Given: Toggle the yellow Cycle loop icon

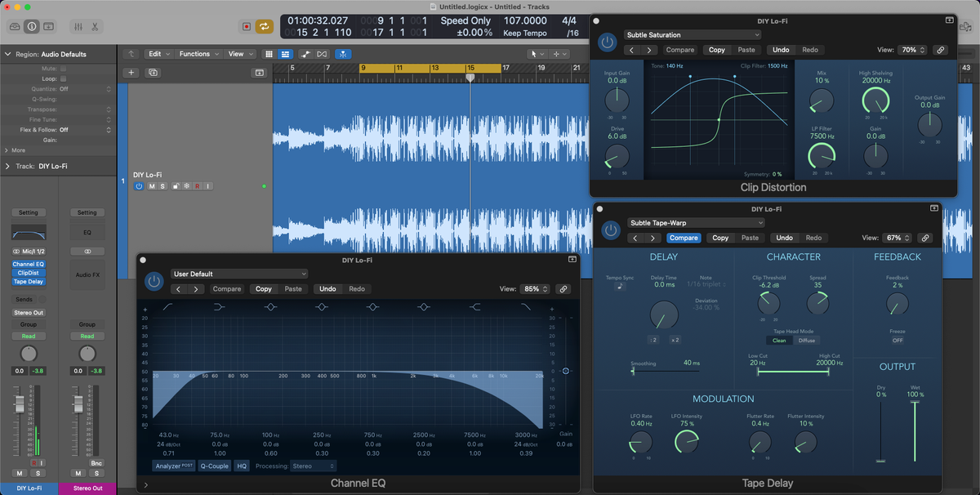Looking at the screenshot, I should tap(263, 26).
